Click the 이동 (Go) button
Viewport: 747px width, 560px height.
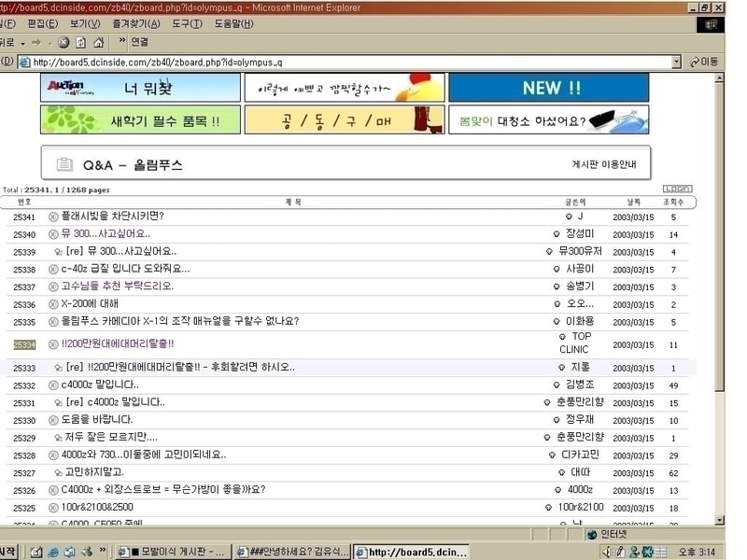704,62
